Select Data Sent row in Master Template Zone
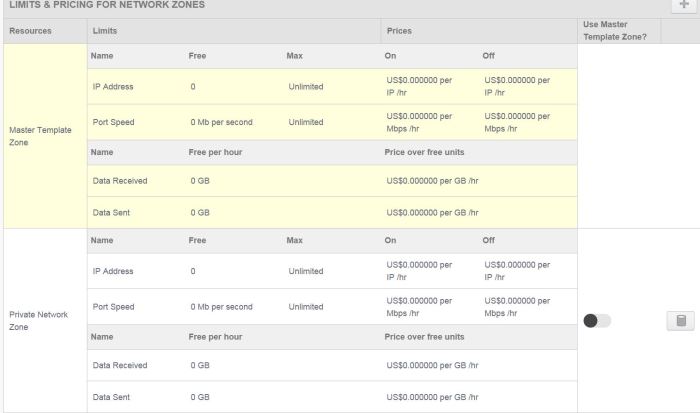This screenshot has height=413, width=700. point(112,212)
